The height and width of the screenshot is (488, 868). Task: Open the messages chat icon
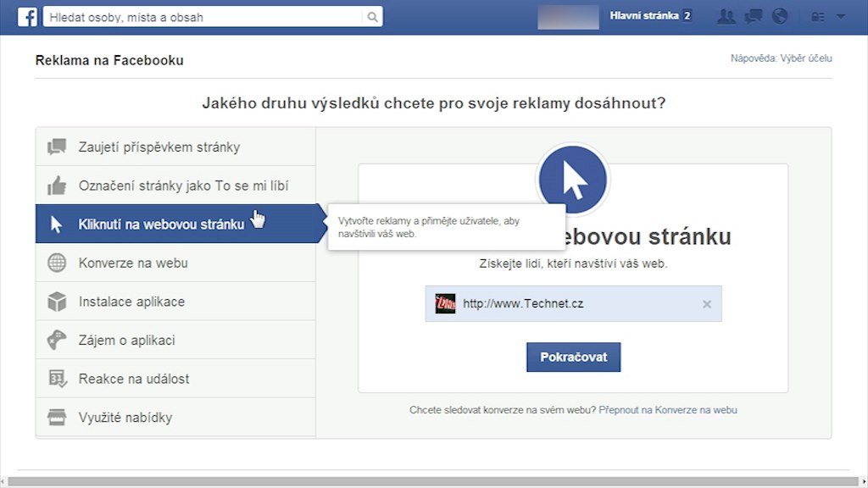(753, 16)
